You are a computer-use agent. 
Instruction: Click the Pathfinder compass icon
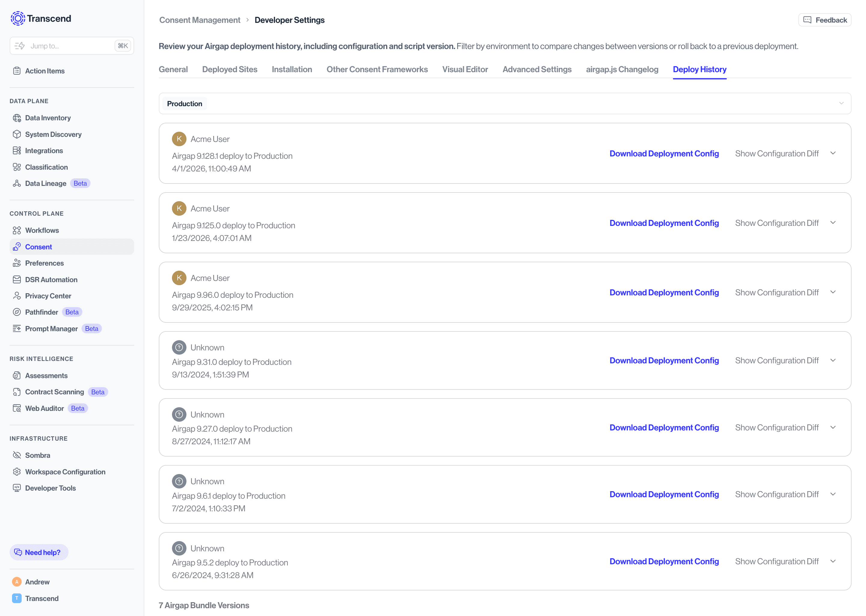[17, 312]
